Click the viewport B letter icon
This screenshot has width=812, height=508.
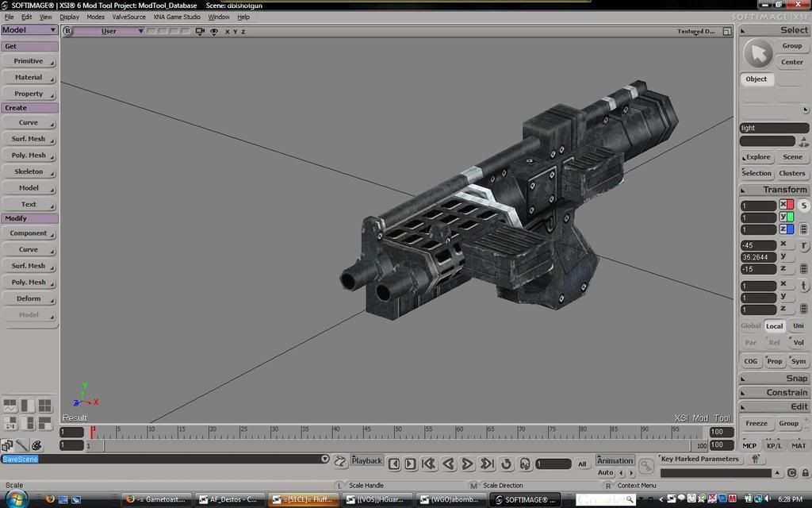67,31
